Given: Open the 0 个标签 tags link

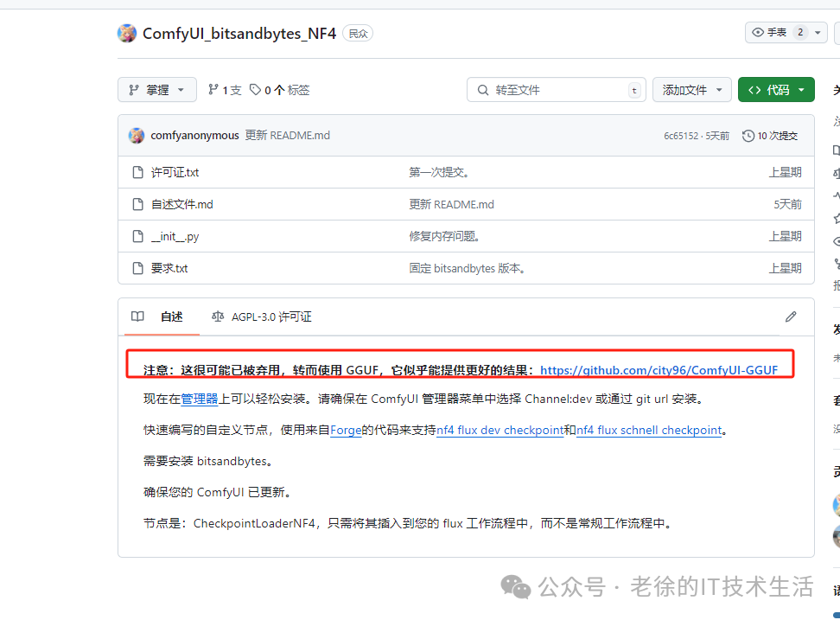Looking at the screenshot, I should coord(280,90).
